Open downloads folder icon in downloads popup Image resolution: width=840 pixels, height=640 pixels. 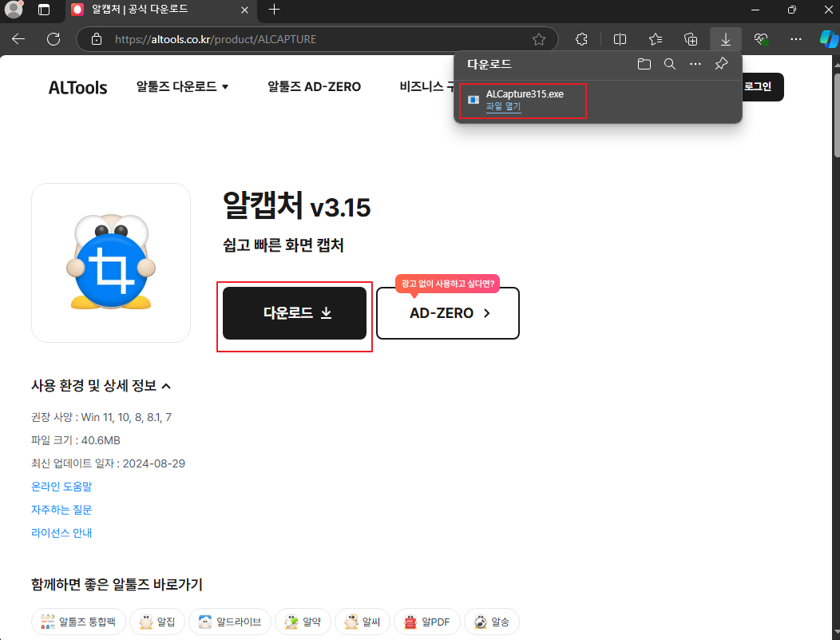pos(644,64)
